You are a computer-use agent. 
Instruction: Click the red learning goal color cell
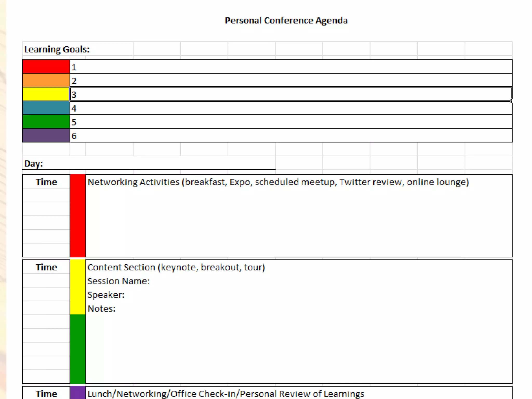tap(46, 66)
